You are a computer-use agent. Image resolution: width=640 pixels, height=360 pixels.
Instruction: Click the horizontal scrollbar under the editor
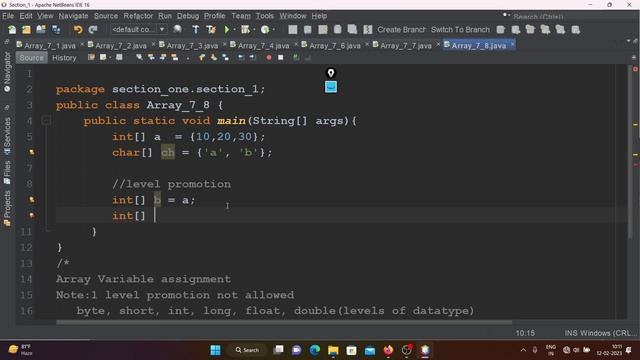tap(284, 322)
